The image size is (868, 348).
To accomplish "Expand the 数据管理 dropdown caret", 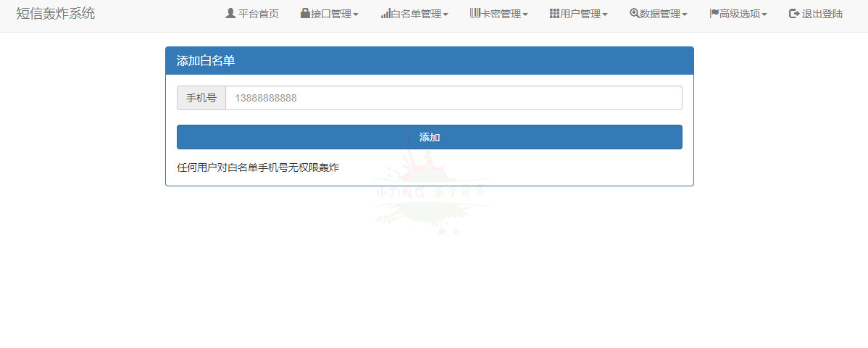I will 685,14.
